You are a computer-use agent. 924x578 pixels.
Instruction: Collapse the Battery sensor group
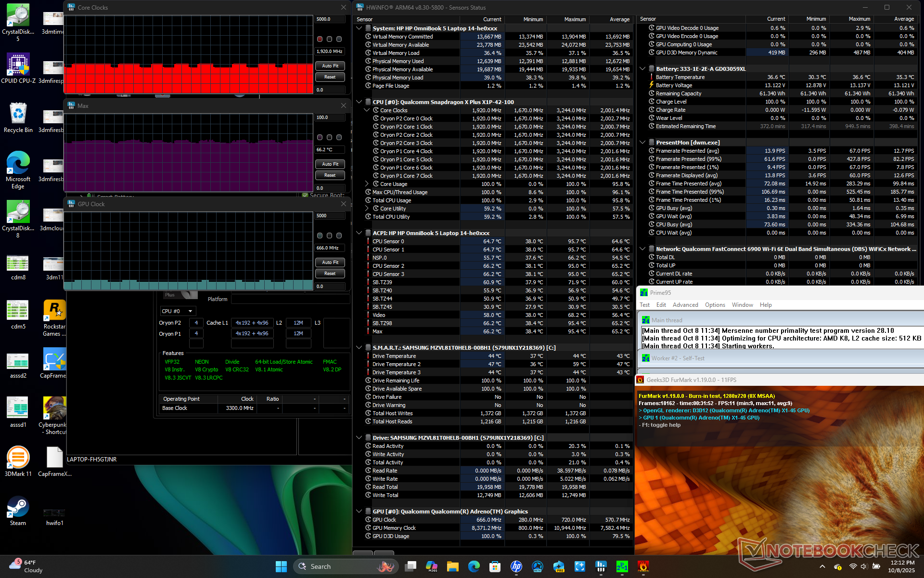[x=642, y=69]
